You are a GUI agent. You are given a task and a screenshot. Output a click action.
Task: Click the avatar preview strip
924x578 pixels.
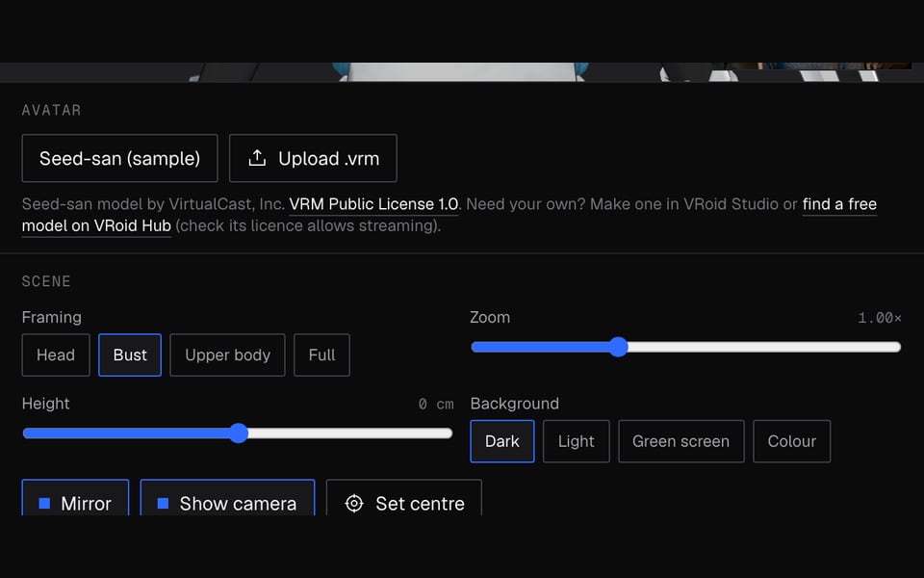coord(462,72)
